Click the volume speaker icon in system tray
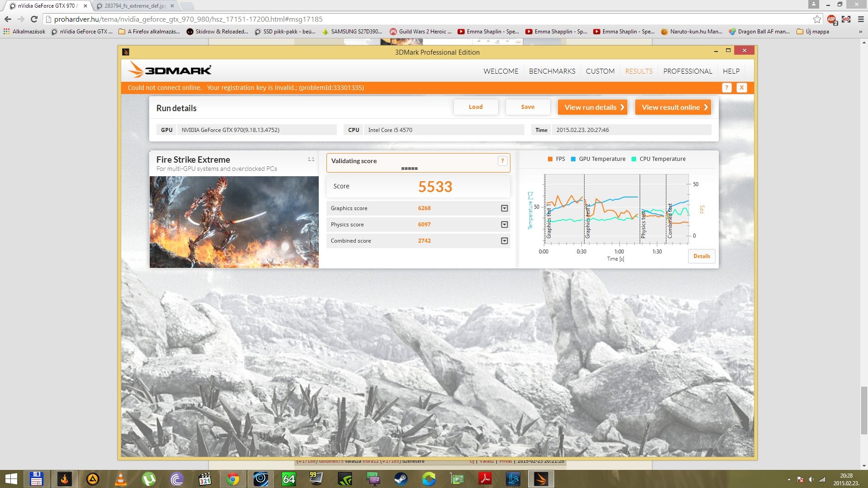Image resolution: width=868 pixels, height=488 pixels. [x=811, y=479]
